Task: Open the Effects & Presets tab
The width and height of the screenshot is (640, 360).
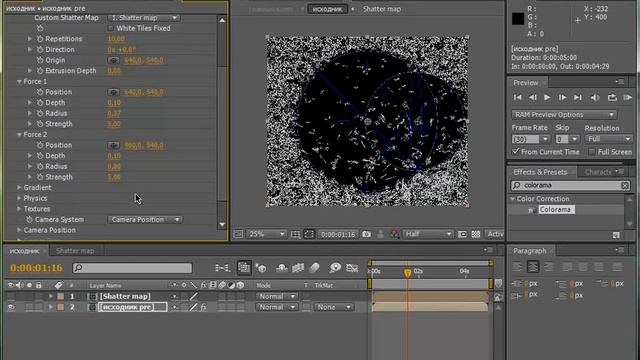Action: (540, 172)
